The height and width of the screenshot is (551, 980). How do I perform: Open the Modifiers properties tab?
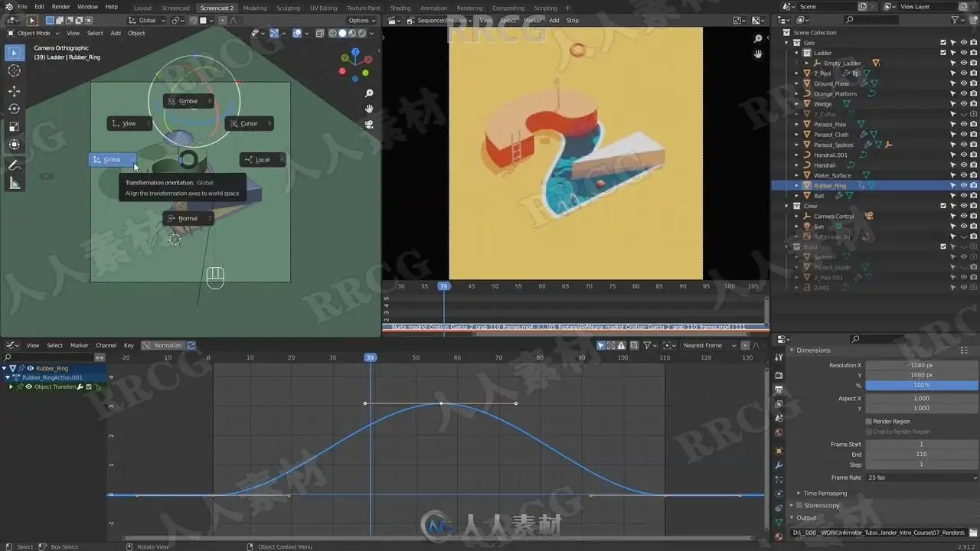pos(779,465)
